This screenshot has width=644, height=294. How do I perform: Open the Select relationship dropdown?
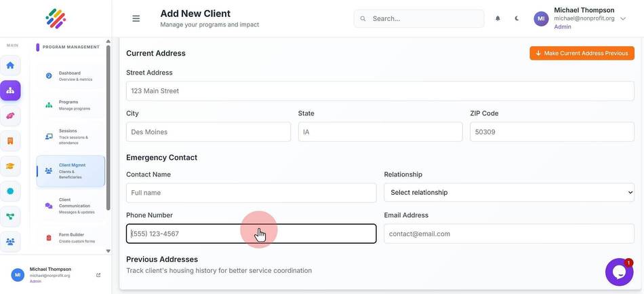point(509,192)
